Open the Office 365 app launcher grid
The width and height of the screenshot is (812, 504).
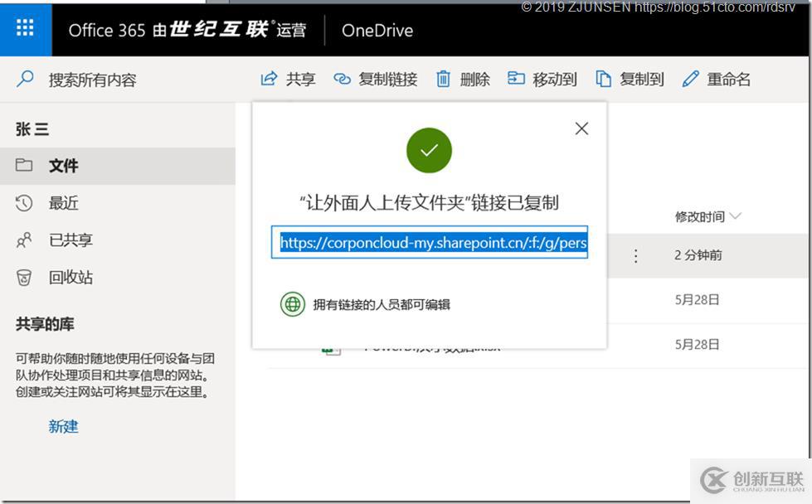tap(25, 28)
